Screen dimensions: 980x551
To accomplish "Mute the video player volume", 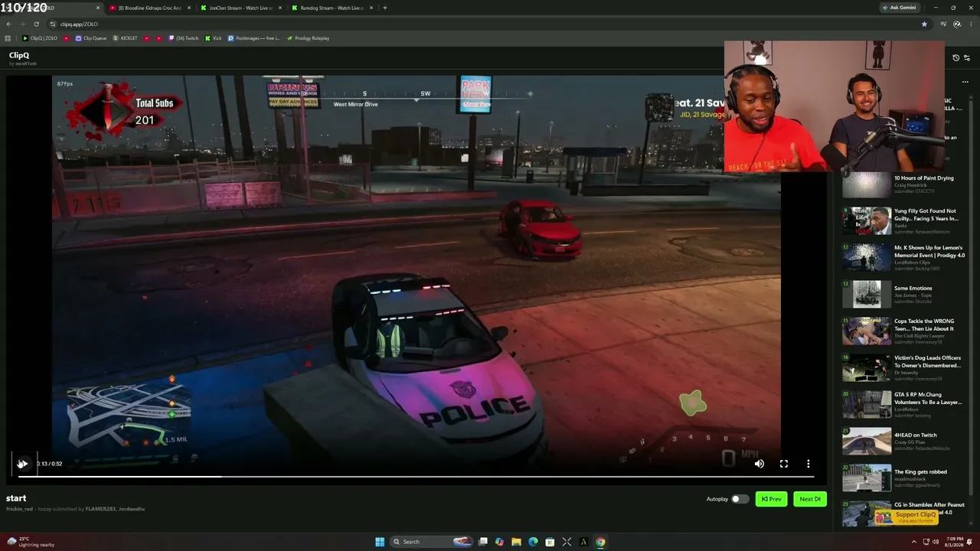I will tap(759, 464).
